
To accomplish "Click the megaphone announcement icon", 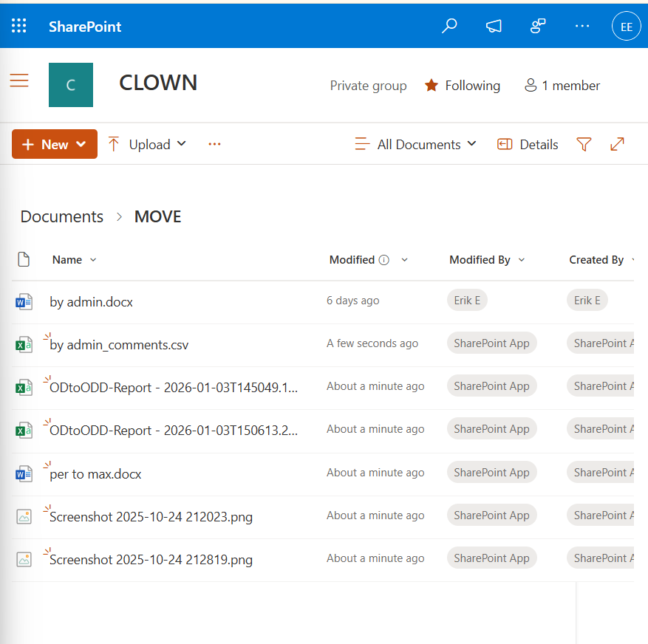I will (494, 26).
